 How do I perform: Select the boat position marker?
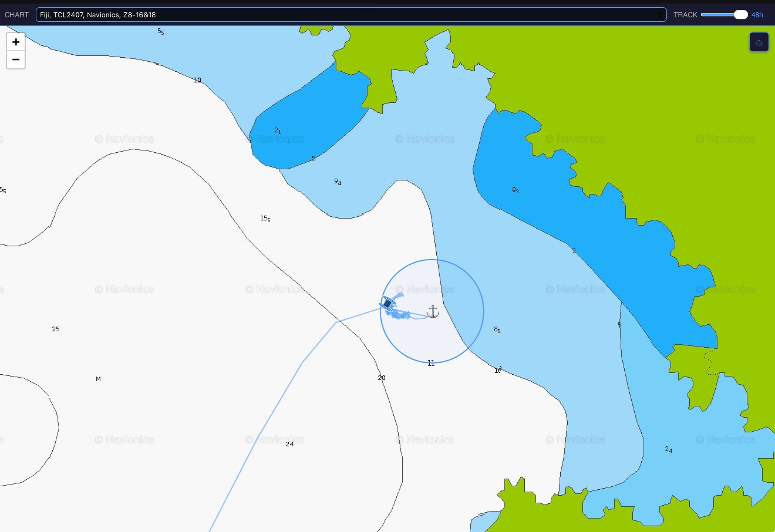(387, 304)
